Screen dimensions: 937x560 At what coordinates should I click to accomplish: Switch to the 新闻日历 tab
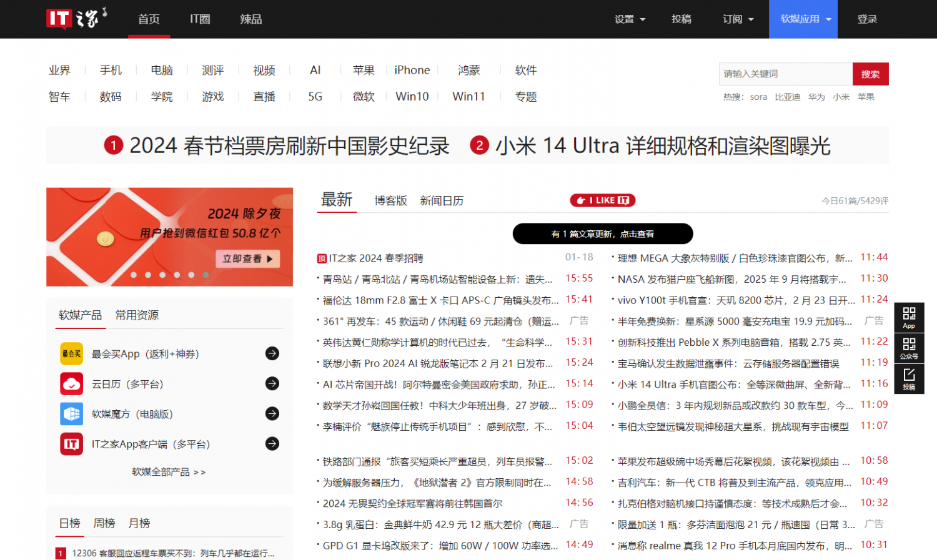coord(442,200)
